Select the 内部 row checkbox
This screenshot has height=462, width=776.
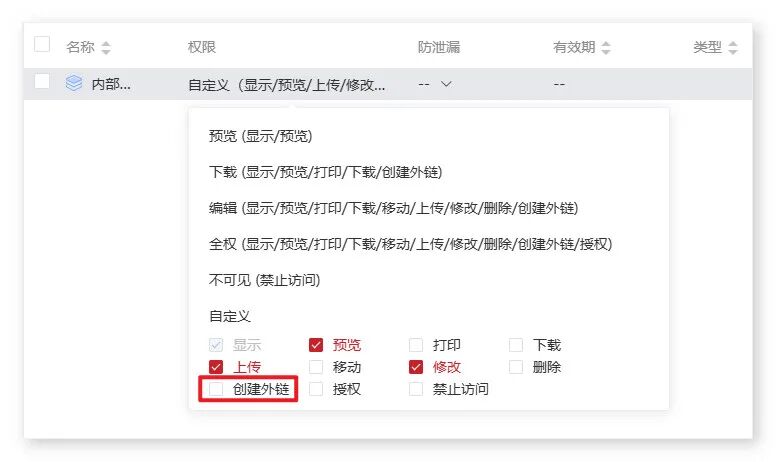(x=42, y=83)
